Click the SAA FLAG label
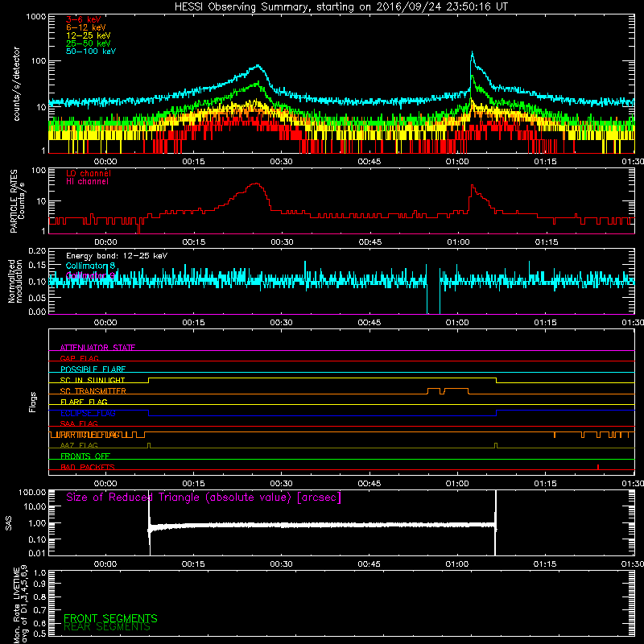This screenshot has width=644, height=644. (79, 423)
